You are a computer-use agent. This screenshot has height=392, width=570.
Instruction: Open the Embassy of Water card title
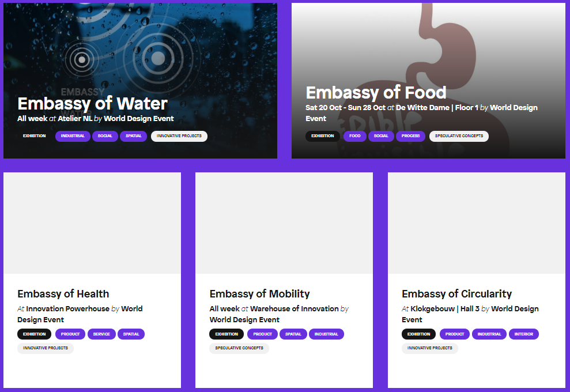[92, 104]
